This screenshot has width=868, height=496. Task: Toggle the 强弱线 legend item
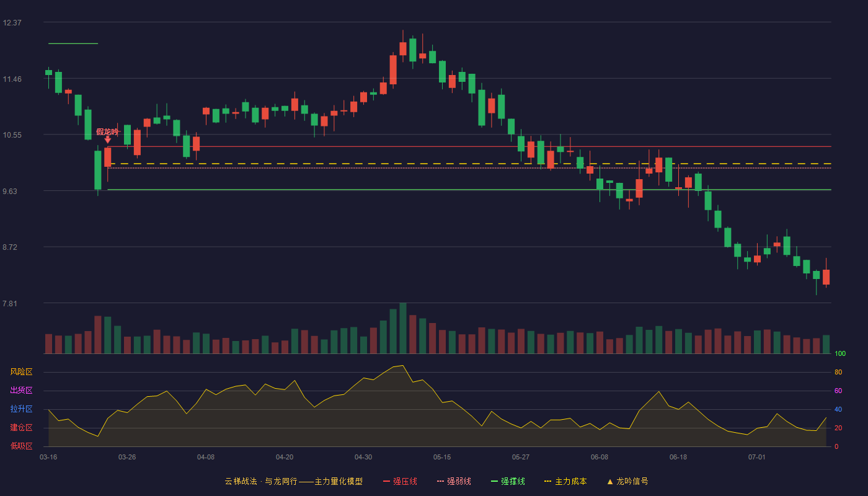(454, 481)
